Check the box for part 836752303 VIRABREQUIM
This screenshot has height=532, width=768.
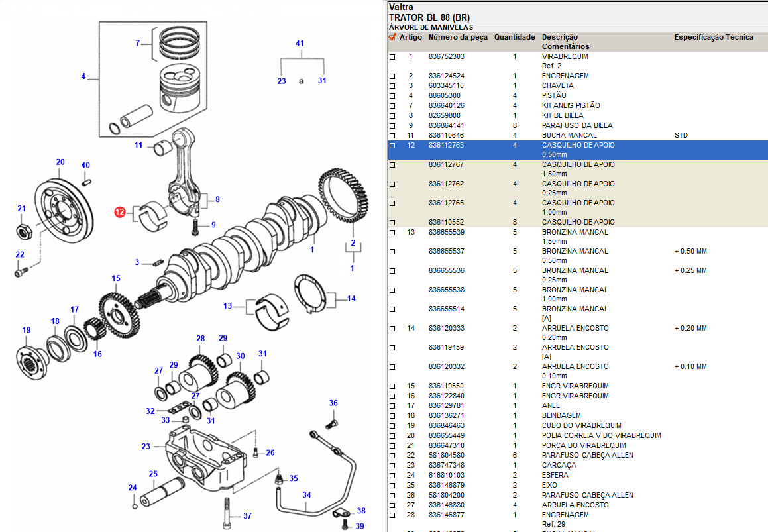click(x=392, y=57)
